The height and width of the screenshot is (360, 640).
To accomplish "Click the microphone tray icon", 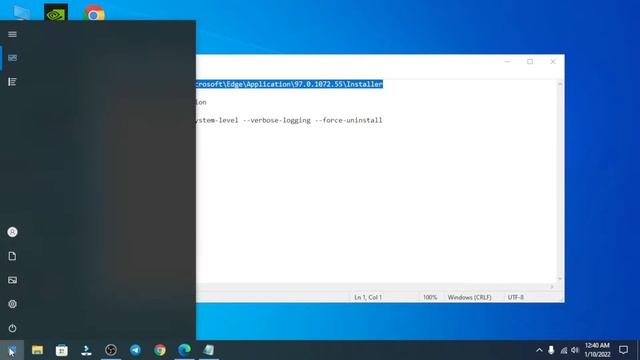I will coord(551,350).
